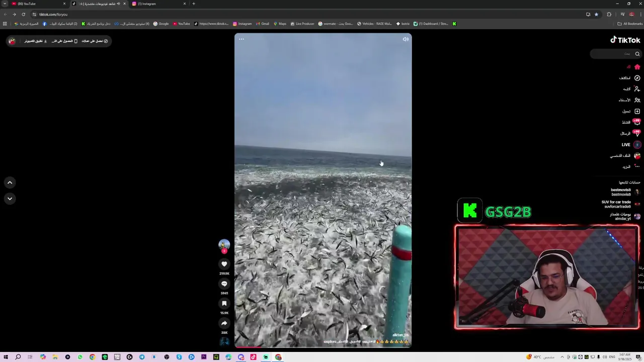Open the Friends icon in sidebar
Screen dimensions: 644x362
click(637, 100)
